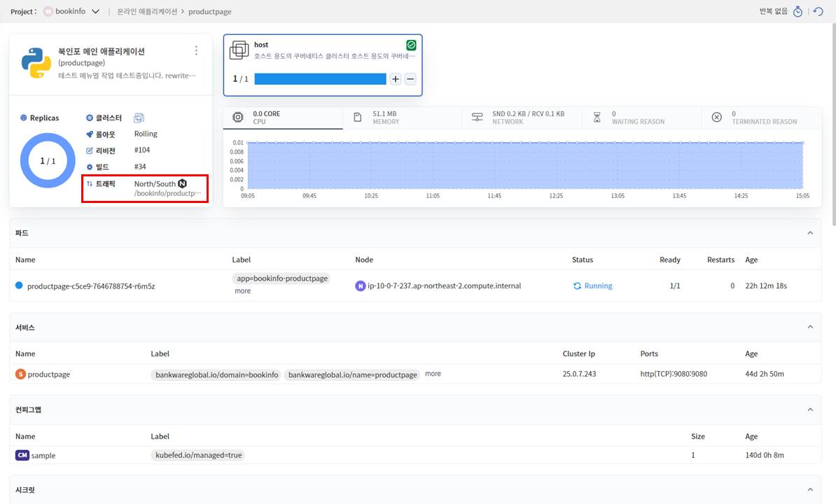Viewport: 836px width, 504px height.
Task: Collapse the 서비스 section
Action: (x=810, y=327)
